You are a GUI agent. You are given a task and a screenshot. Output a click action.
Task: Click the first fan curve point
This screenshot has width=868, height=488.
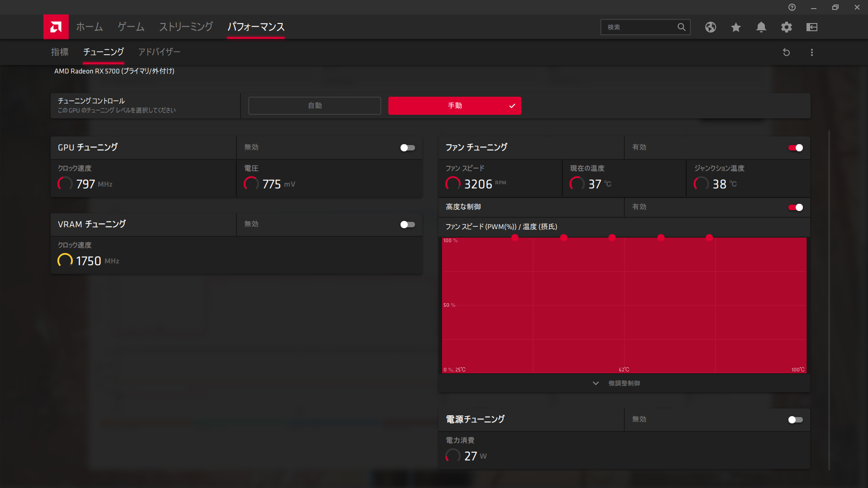point(515,238)
